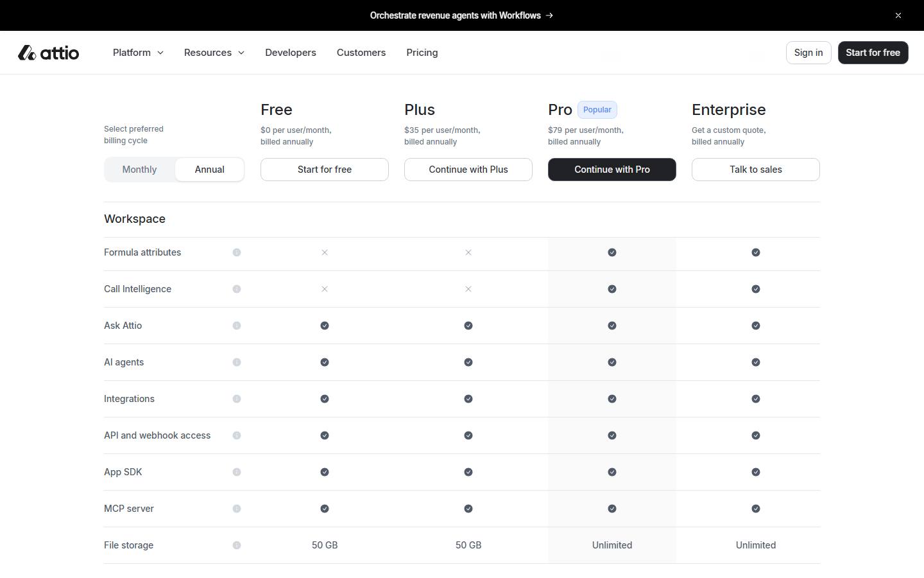Click the API and webhook access label

tap(157, 435)
